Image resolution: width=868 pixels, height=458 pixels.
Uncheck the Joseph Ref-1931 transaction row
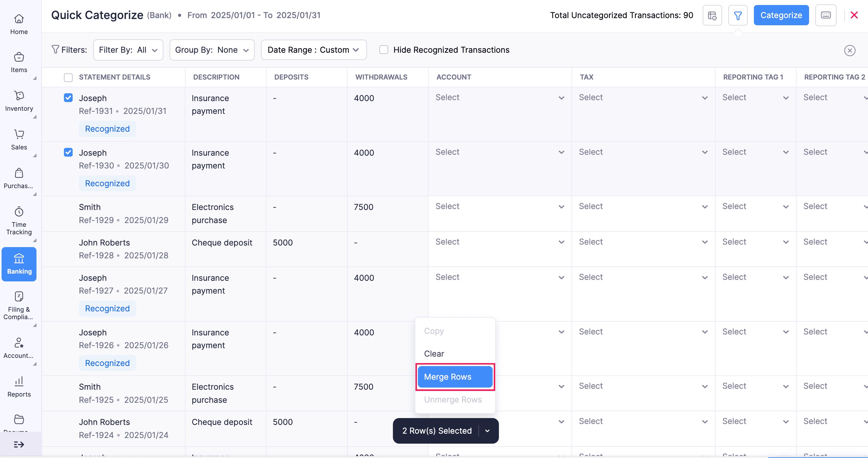(68, 97)
